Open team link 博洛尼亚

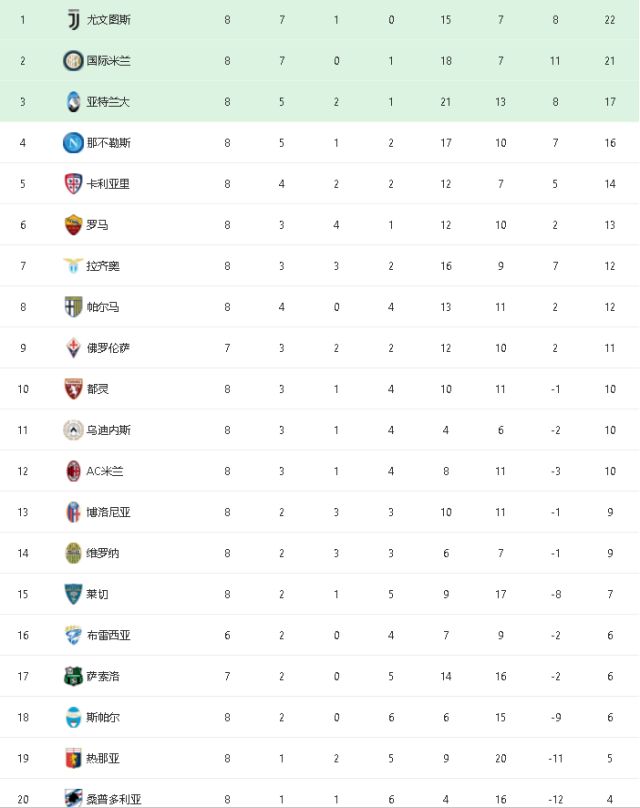[x=108, y=512]
